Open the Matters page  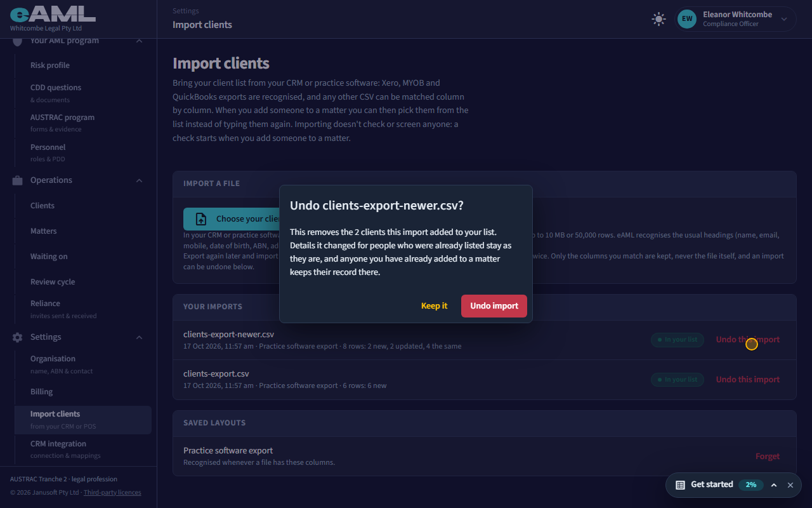[83, 231]
